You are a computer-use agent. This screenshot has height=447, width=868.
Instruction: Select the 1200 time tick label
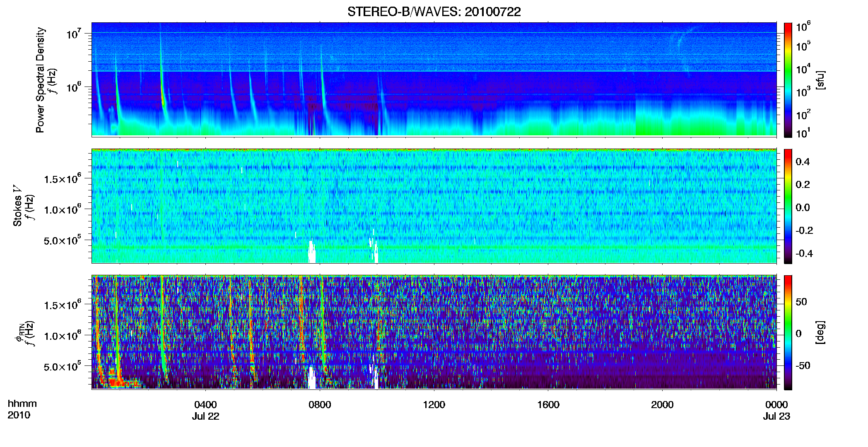434,405
